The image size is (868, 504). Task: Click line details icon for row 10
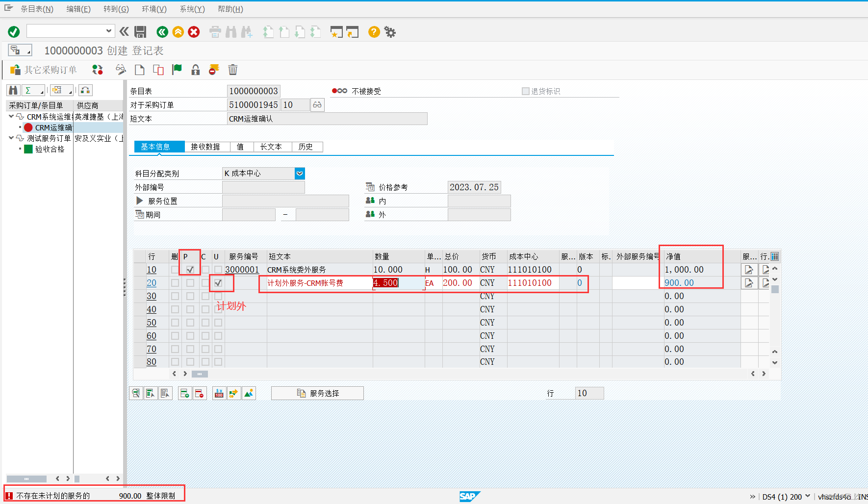[749, 270]
